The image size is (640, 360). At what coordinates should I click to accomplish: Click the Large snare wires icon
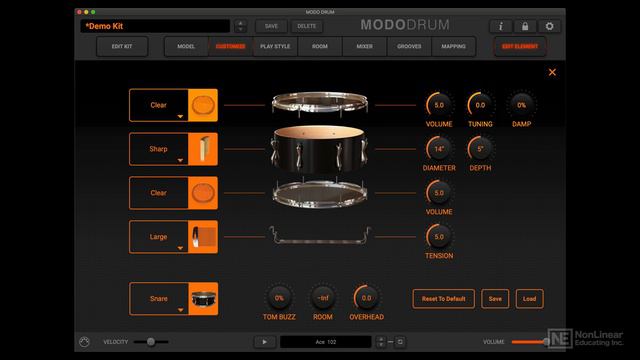click(x=203, y=237)
